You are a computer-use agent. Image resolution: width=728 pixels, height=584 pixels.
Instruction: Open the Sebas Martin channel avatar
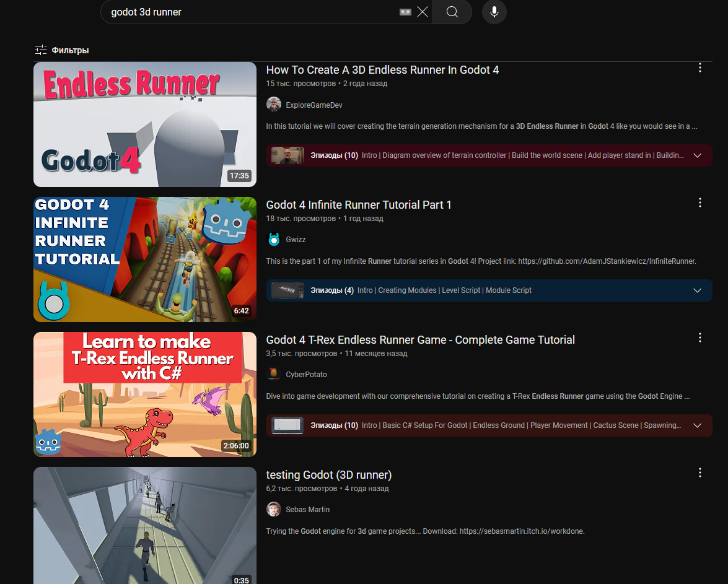click(274, 509)
